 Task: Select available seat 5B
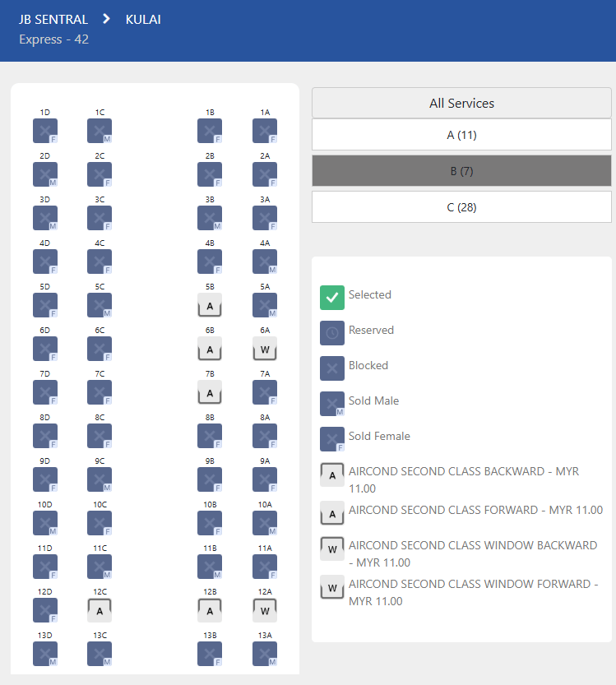pos(210,305)
